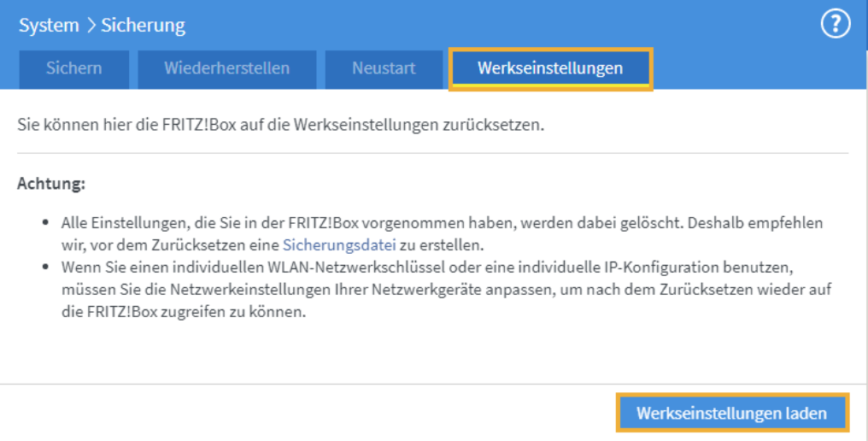Click the breadcrumb arrow separator after System
The height and width of the screenshot is (441, 868).
point(91,26)
